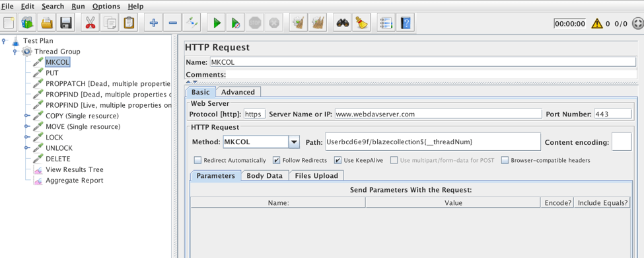Collapse the Thread Group tree node
The width and height of the screenshot is (644, 258).
[16, 52]
